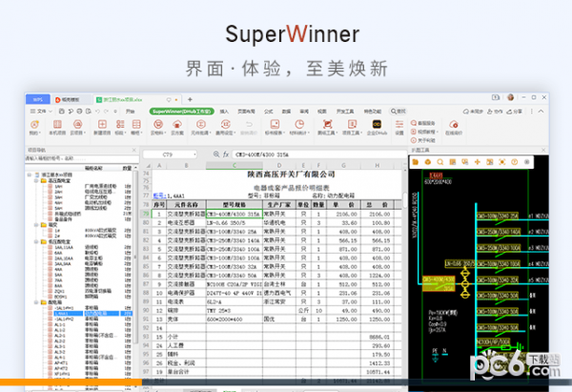The image size is (572, 392).
Task: Click the print icon in quick access toolbar
Action: [79, 111]
